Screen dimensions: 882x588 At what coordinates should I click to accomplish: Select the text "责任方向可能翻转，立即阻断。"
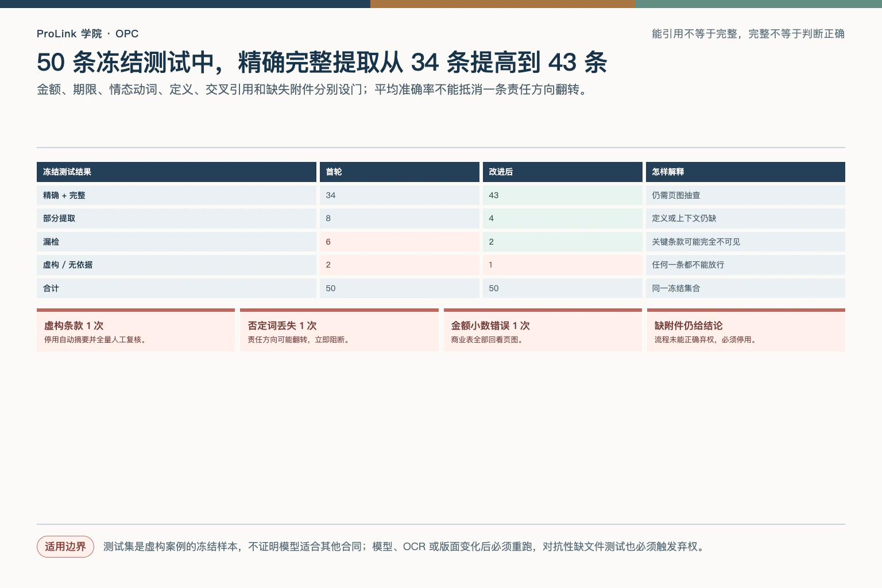click(x=300, y=339)
